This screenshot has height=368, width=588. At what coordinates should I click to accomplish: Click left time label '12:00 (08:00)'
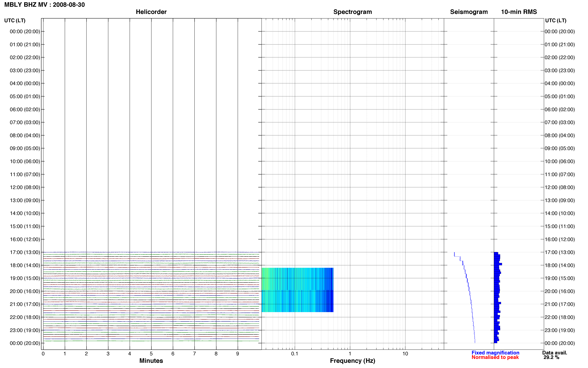click(x=25, y=187)
